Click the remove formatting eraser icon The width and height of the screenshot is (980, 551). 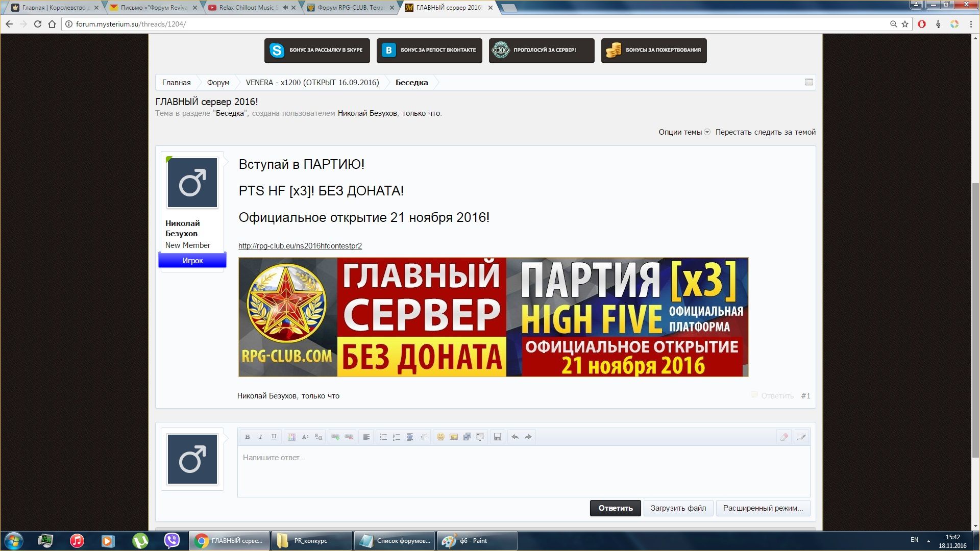pos(784,437)
